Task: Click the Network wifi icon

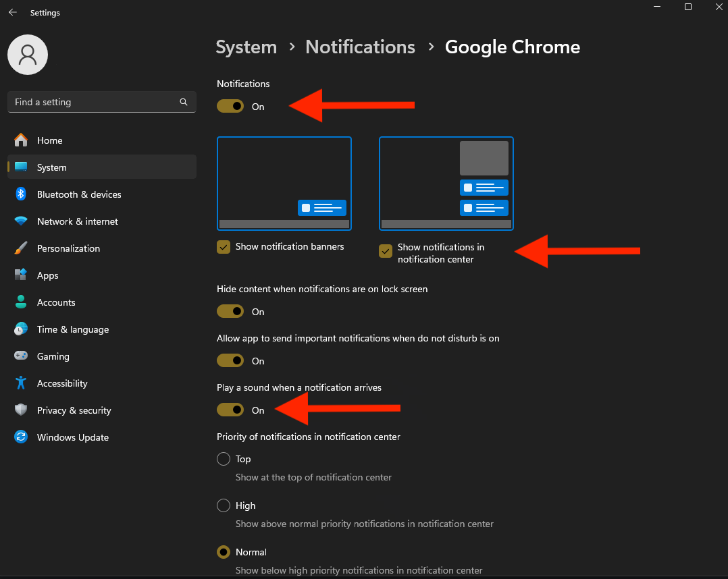Action: [21, 221]
